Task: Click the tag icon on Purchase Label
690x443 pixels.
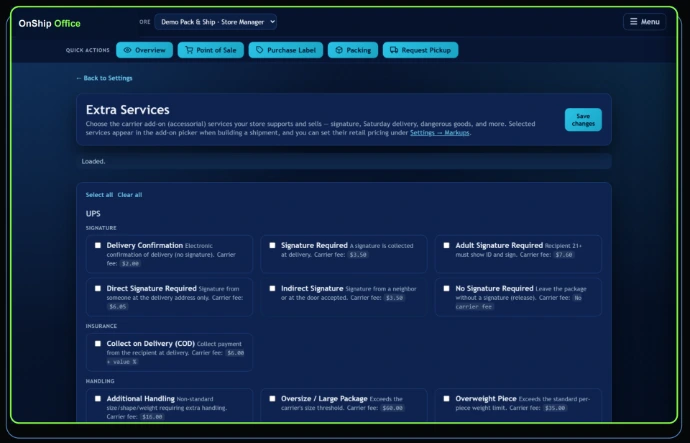Action: (x=260, y=50)
